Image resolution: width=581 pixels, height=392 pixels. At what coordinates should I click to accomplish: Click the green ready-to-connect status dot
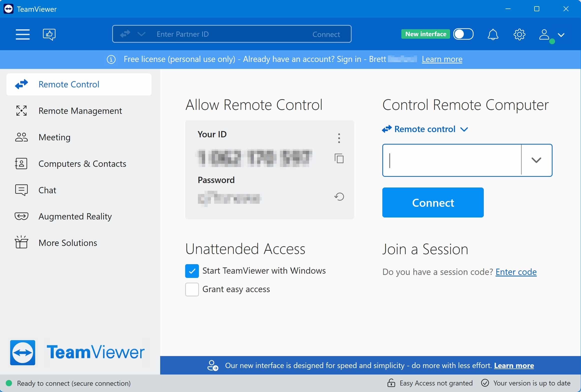click(9, 383)
